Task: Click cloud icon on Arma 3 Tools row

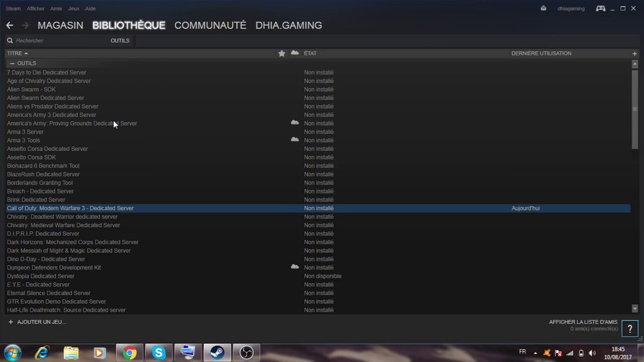Action: (295, 140)
